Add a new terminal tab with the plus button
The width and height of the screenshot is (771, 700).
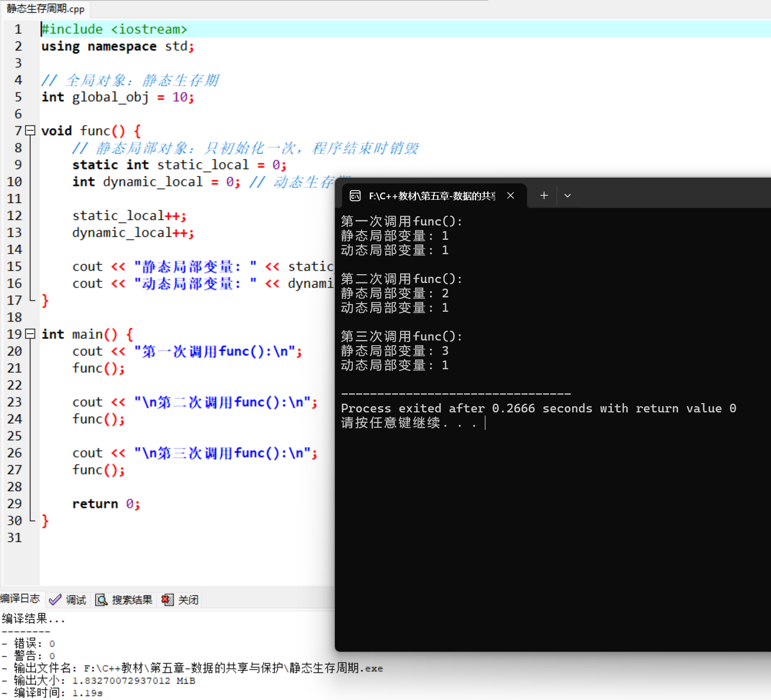[544, 196]
